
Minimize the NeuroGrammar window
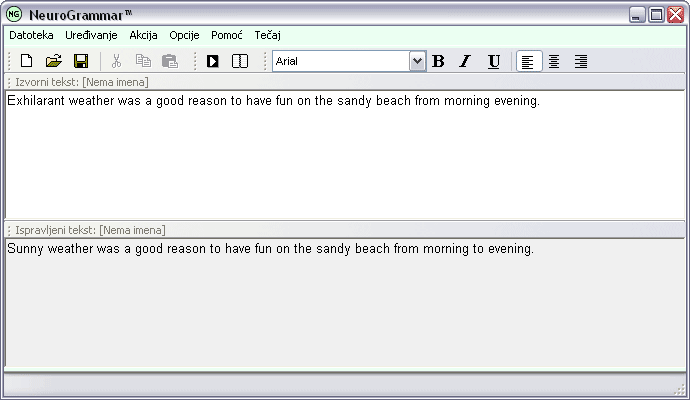(636, 15)
